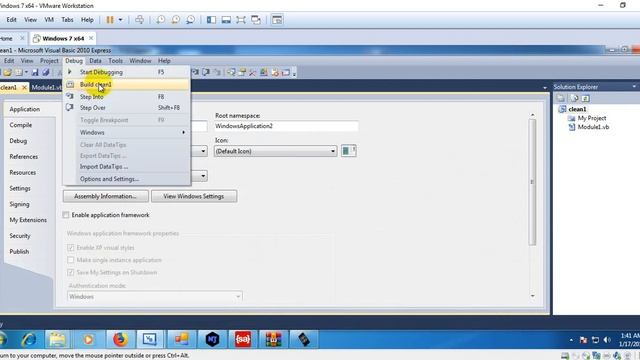Expand the Windows submenu in Debug menu
640x360 pixels.
click(x=127, y=132)
